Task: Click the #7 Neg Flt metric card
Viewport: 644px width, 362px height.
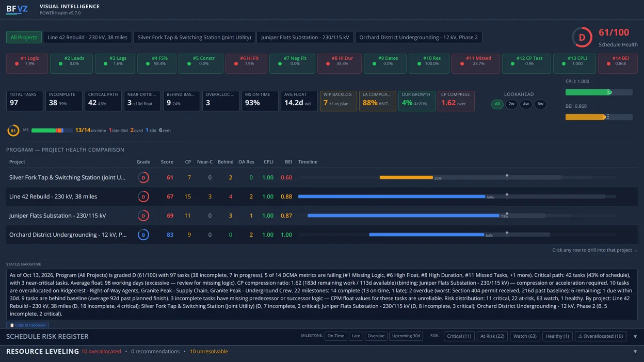Action: (292, 63)
